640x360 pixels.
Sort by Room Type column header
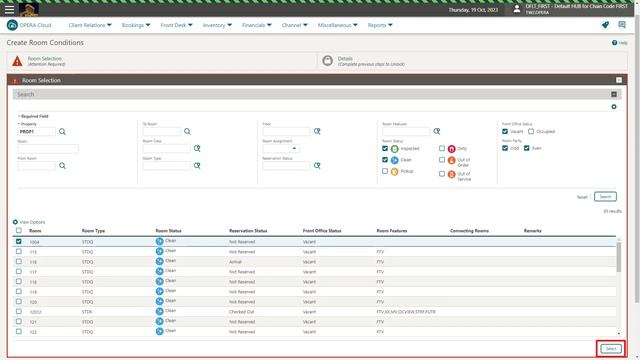click(93, 231)
